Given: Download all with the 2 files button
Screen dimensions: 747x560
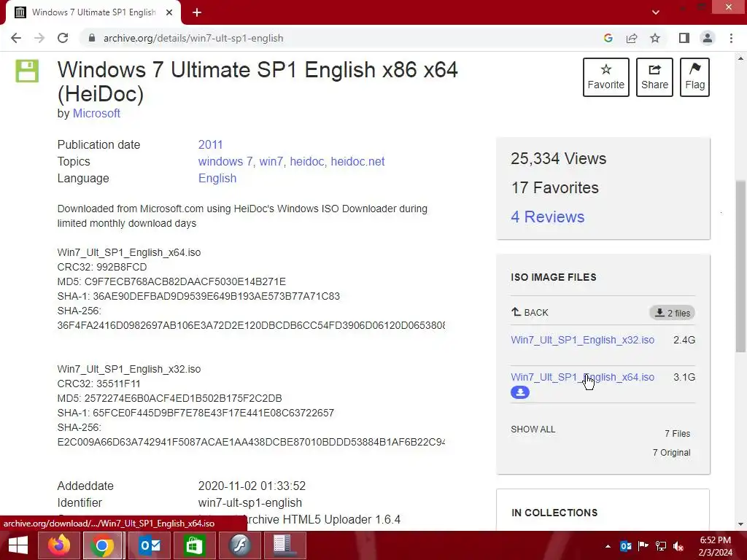Looking at the screenshot, I should point(672,313).
